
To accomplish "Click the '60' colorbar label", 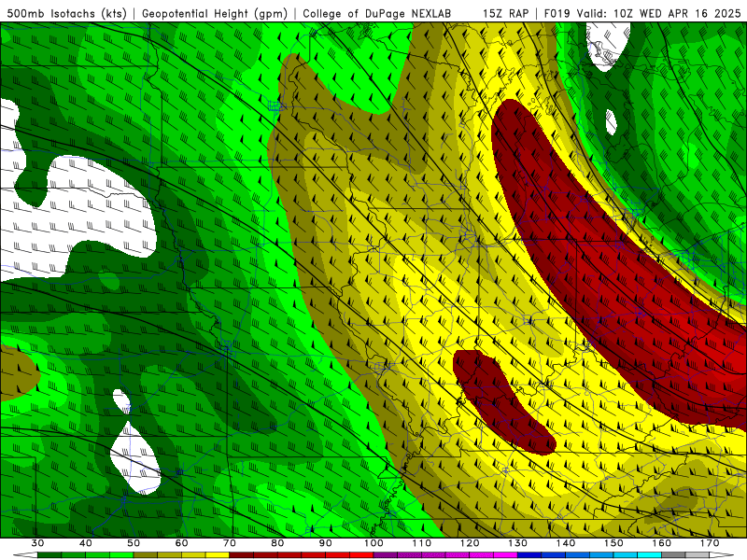I will [x=181, y=543].
